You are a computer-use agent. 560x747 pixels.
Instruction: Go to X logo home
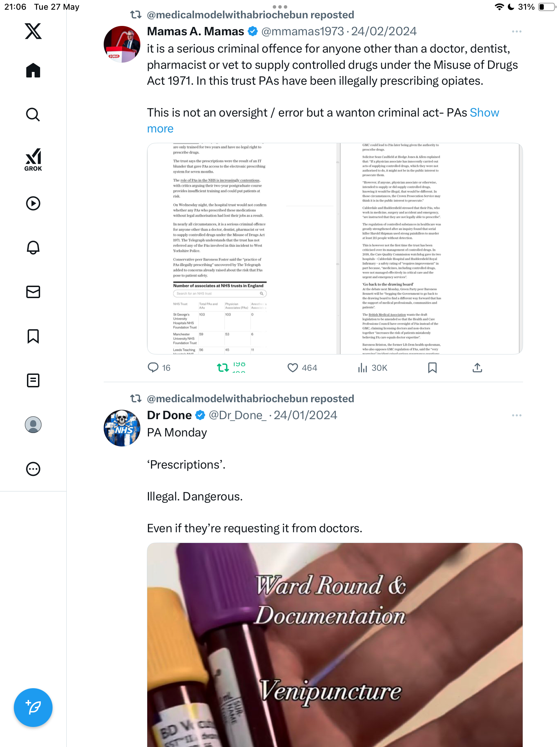click(x=33, y=31)
